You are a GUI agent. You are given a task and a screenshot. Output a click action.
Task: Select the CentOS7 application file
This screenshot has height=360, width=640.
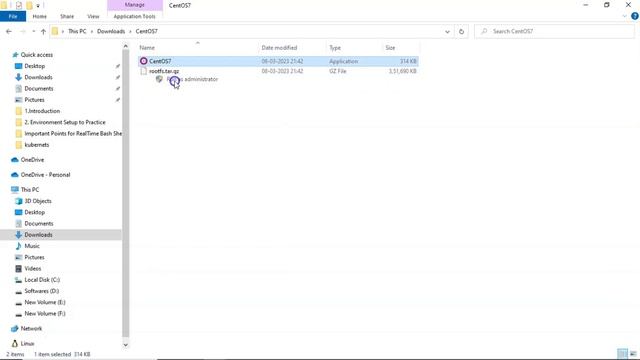[278, 61]
